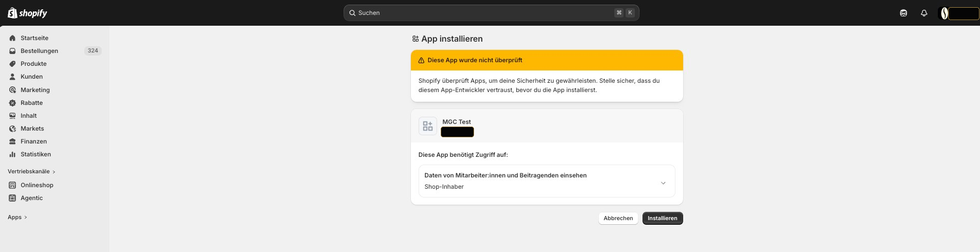Viewport: 980px width, 252px height.
Task: Click 'Diese App benötigt Zugriff auf:' text
Action: pyautogui.click(x=463, y=155)
